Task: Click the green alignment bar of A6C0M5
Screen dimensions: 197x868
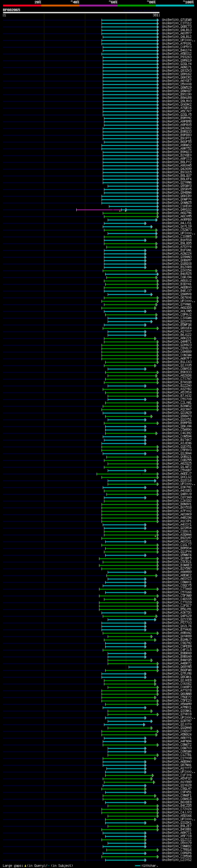Action: pos(131,216)
